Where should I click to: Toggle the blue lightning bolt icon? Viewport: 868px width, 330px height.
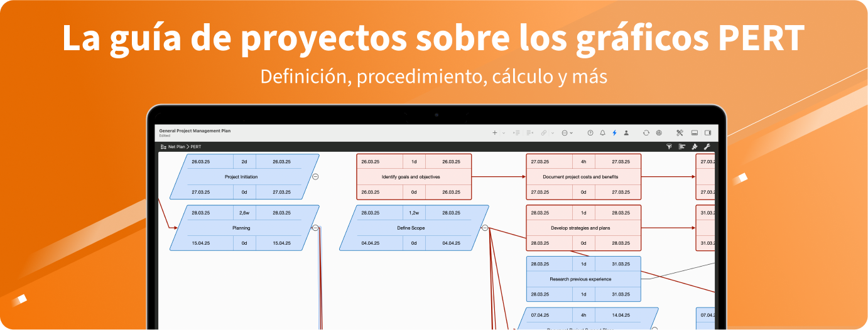coord(614,133)
